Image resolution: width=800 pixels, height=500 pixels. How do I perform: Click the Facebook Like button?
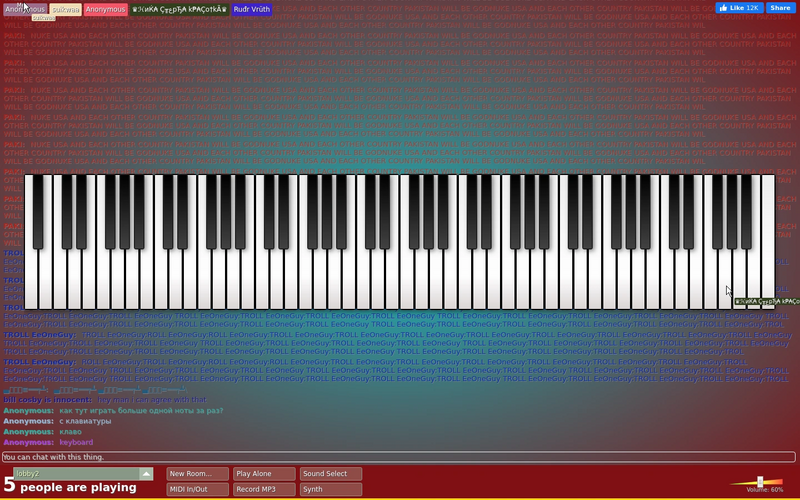[739, 8]
